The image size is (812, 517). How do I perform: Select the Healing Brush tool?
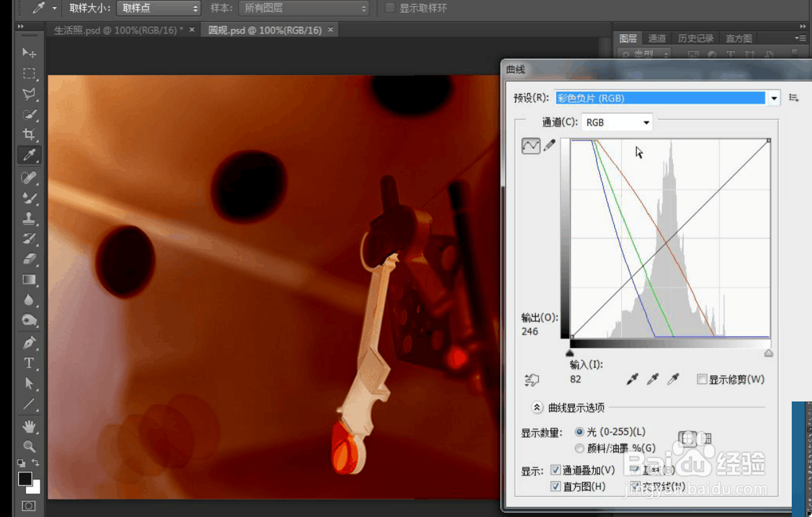[29, 177]
